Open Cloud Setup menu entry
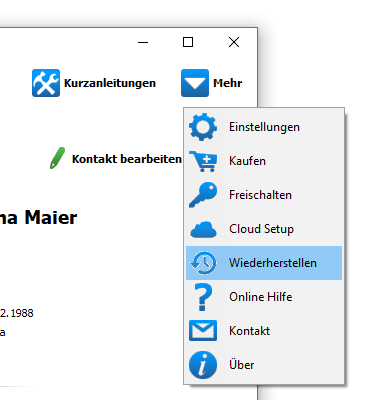The width and height of the screenshot is (371, 400). pyautogui.click(x=264, y=229)
